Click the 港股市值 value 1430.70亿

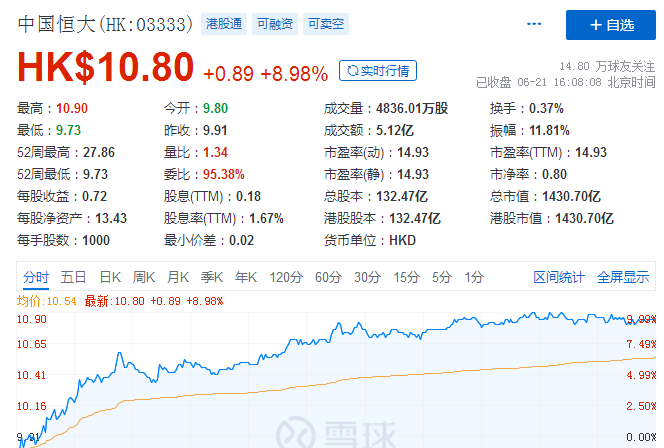[x=584, y=218]
